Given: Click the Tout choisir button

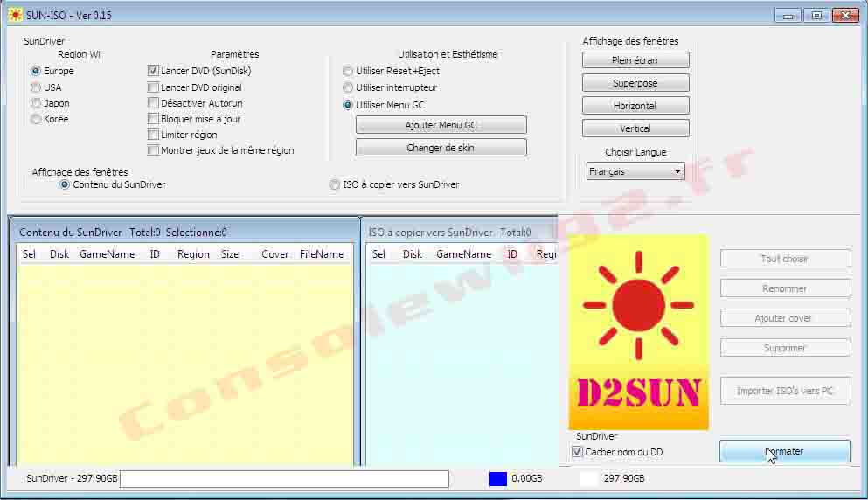Looking at the screenshot, I should [785, 259].
